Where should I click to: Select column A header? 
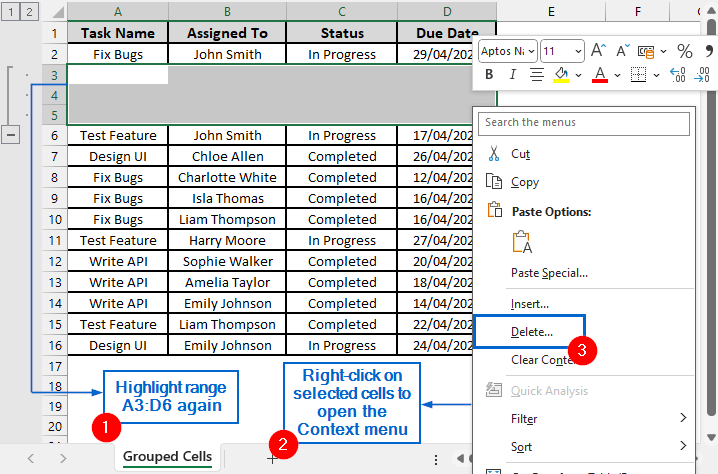[118, 11]
